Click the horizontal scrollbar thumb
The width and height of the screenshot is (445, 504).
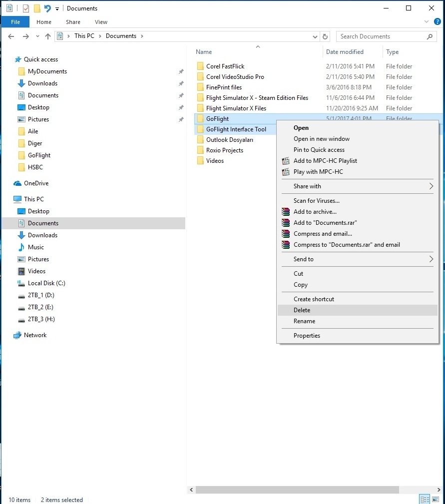[297, 490]
